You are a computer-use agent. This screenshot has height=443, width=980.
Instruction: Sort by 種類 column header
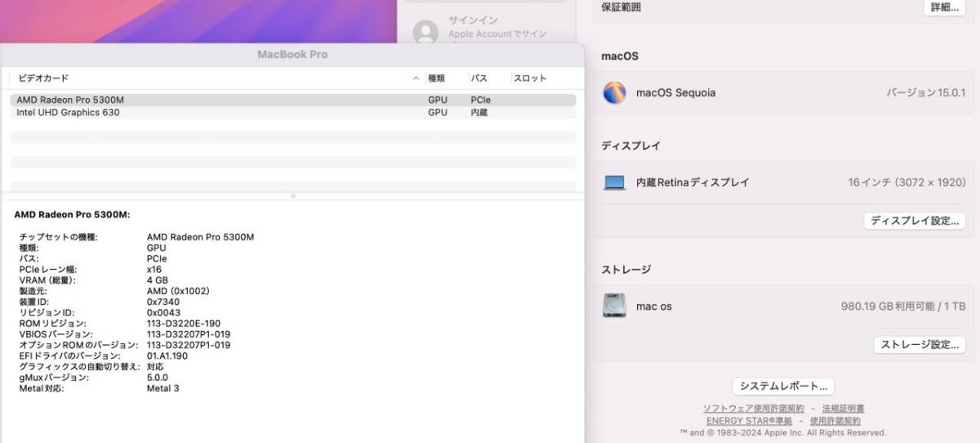[x=436, y=78]
